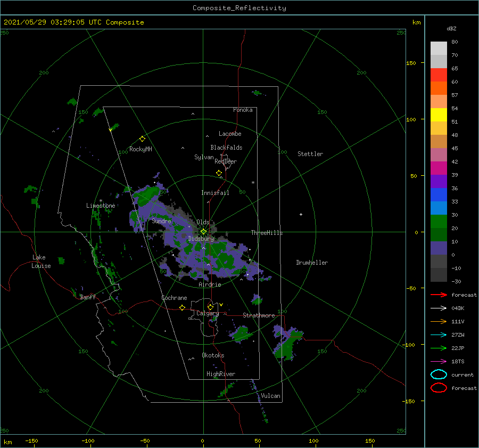Select the orange 57-60 dBZ swatch
This screenshot has width=479, height=448.
pos(439,88)
